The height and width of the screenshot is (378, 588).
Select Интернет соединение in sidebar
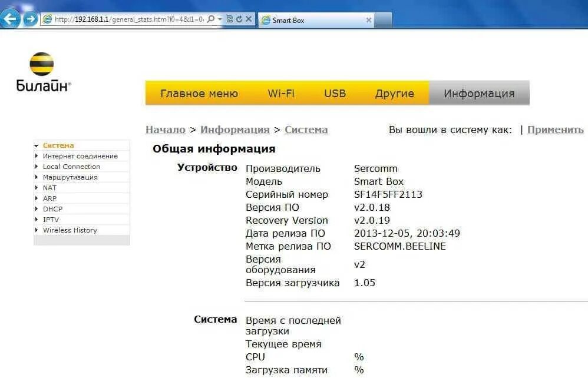pyautogui.click(x=80, y=156)
